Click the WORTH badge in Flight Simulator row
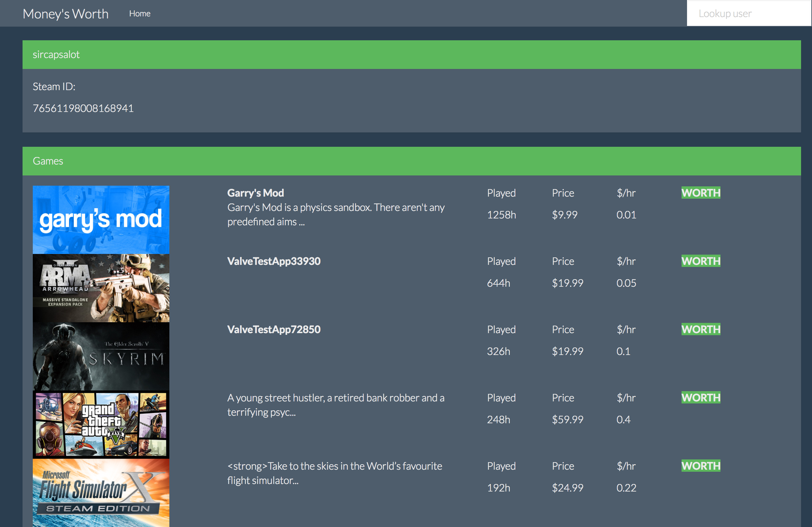The image size is (812, 527). coord(701,466)
